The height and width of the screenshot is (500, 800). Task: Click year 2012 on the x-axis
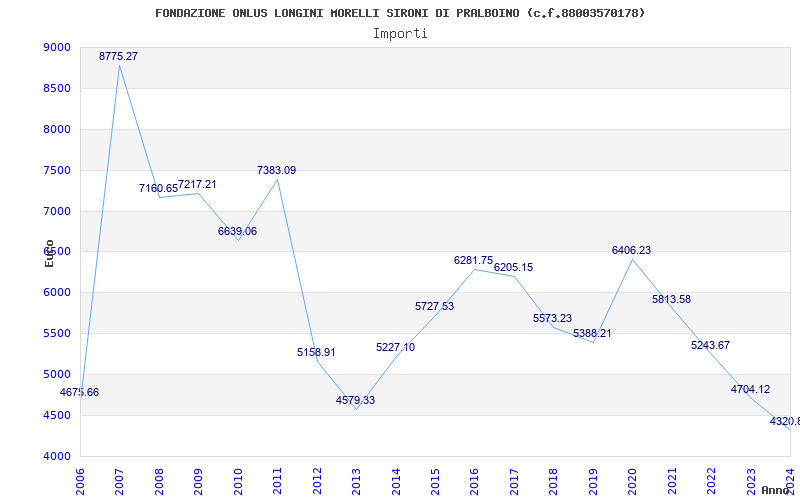pyautogui.click(x=317, y=482)
